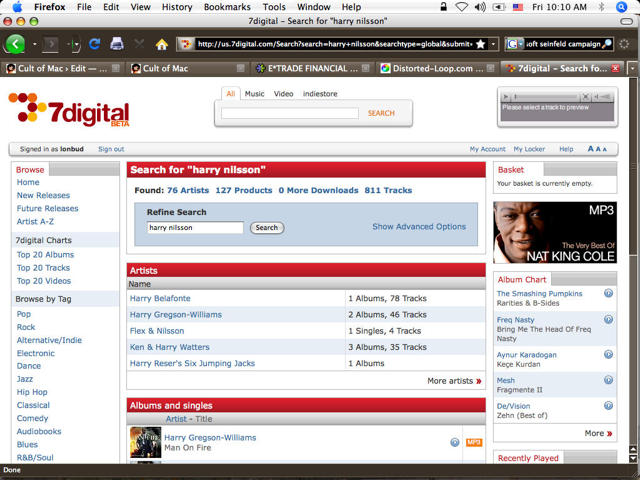This screenshot has width=640, height=480.
Task: Open the tab list dropdown arrow
Action: pyautogui.click(x=632, y=68)
